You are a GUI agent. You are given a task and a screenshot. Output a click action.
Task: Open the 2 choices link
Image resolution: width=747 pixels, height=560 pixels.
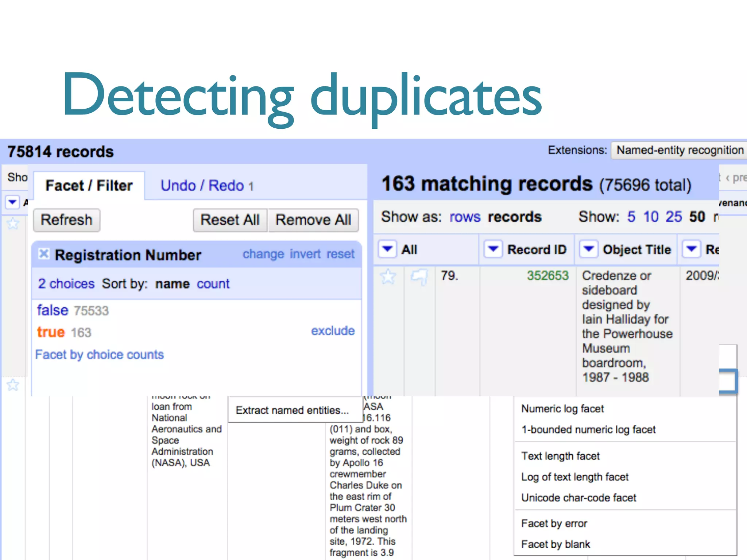coord(66,284)
